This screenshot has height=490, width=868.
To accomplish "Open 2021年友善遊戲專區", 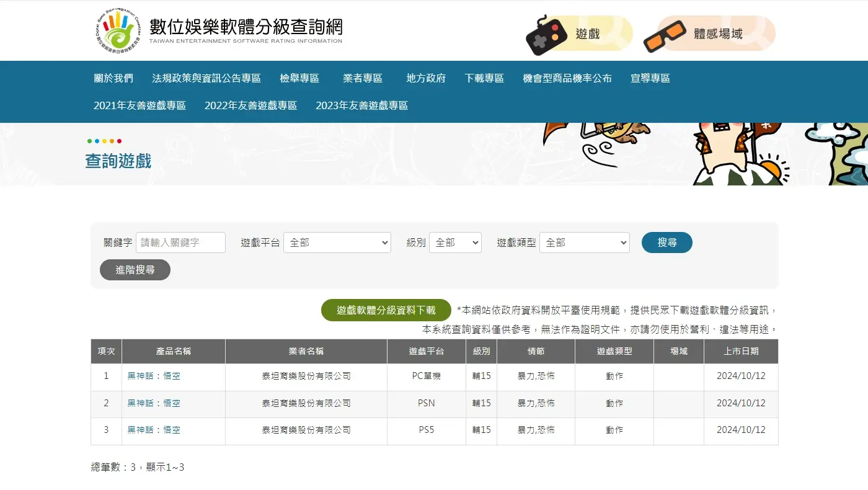I will (139, 105).
